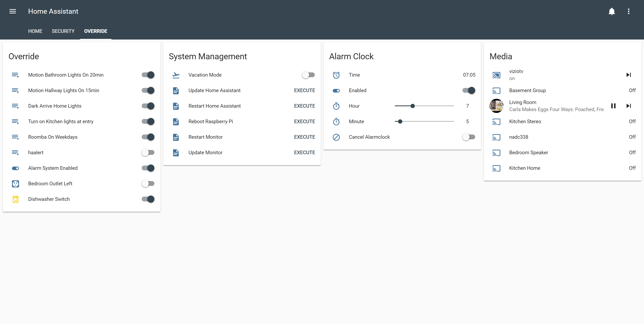
Task: Open the hamburger sidebar menu
Action: pyautogui.click(x=12, y=11)
